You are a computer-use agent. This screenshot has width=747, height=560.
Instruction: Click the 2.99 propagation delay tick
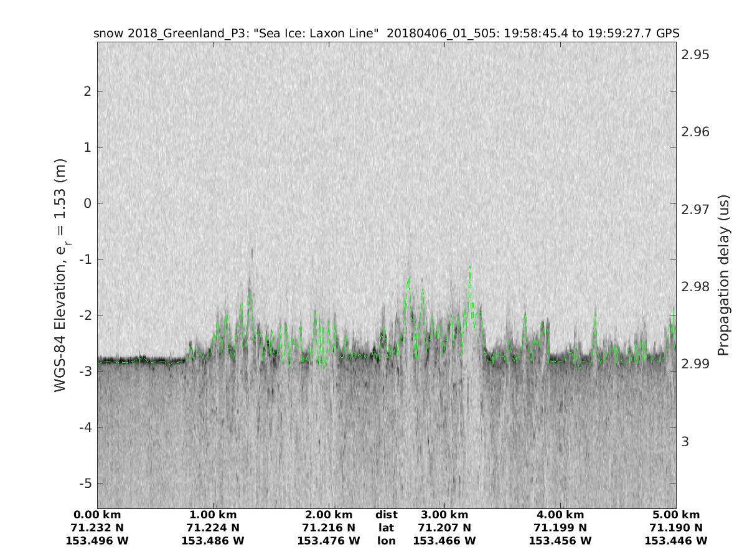tap(695, 364)
